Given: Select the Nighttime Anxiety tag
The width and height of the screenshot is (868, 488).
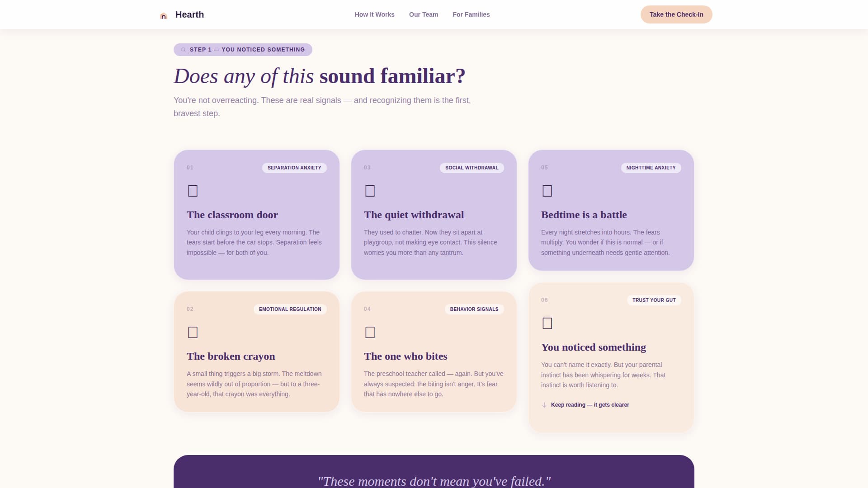Looking at the screenshot, I should 651,168.
